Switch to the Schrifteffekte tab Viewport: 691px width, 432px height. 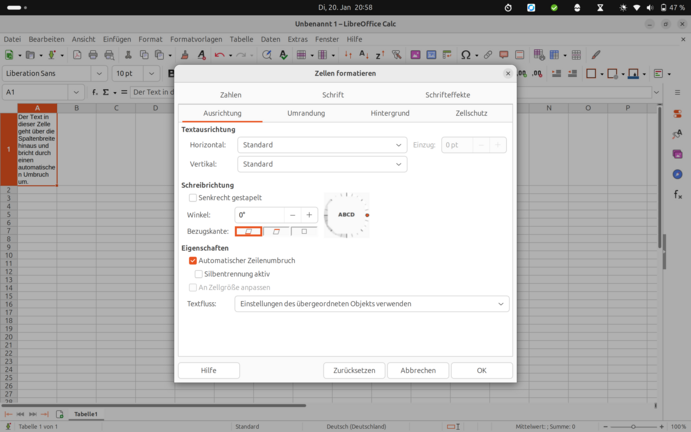click(x=447, y=95)
